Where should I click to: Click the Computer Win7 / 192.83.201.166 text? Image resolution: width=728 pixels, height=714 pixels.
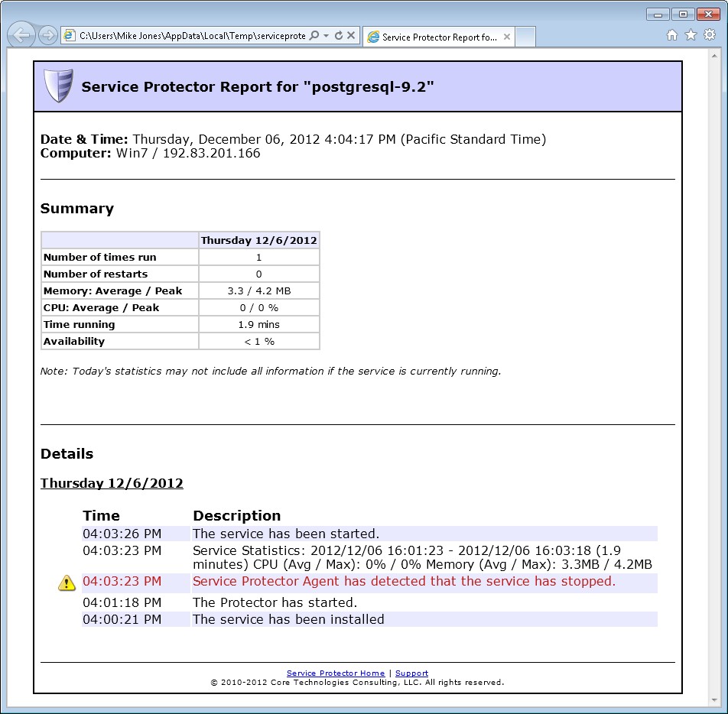point(151,153)
